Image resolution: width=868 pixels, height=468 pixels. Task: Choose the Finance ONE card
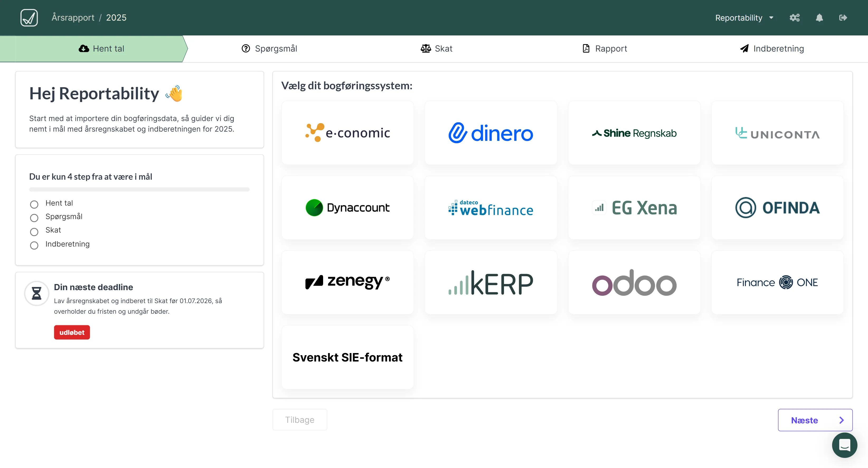[777, 282]
